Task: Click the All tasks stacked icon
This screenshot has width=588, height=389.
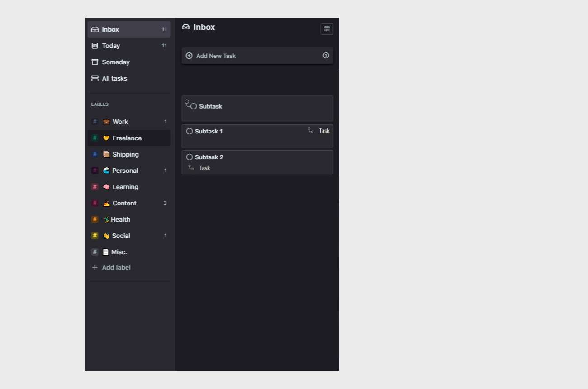Action: coord(95,78)
